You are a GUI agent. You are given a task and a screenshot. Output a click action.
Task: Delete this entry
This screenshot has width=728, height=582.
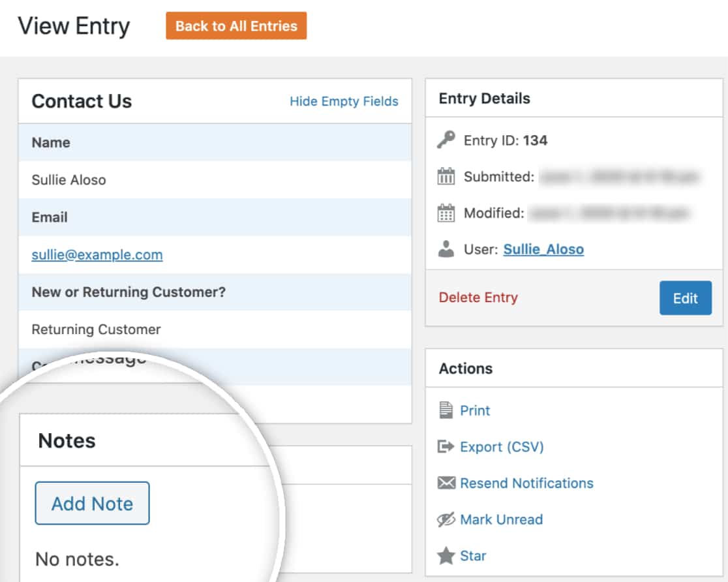tap(478, 298)
